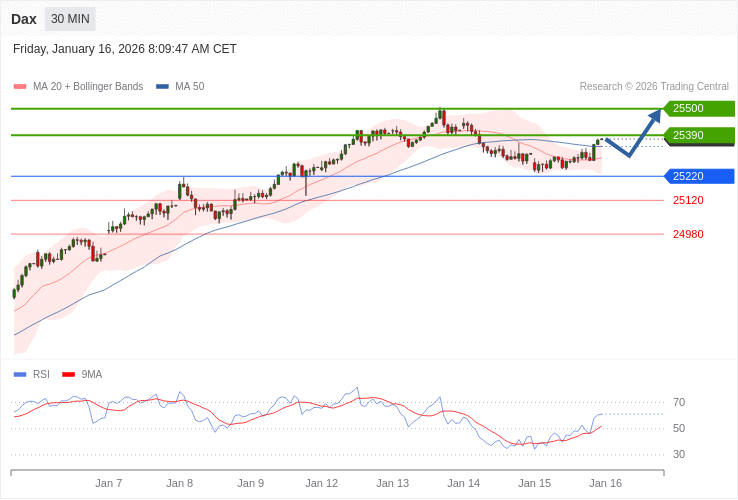Image resolution: width=738 pixels, height=500 pixels.
Task: Click the RSI legend swatch
Action: click(20, 375)
